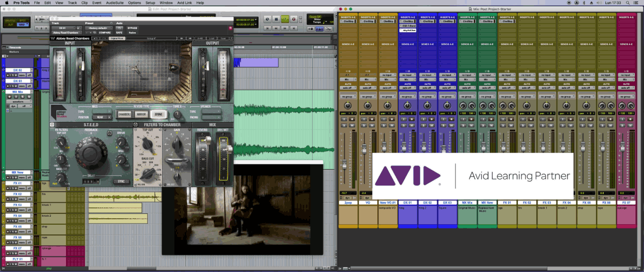Open the Mics Type dropdown
This screenshot has height=272, width=644.
(x=102, y=112)
